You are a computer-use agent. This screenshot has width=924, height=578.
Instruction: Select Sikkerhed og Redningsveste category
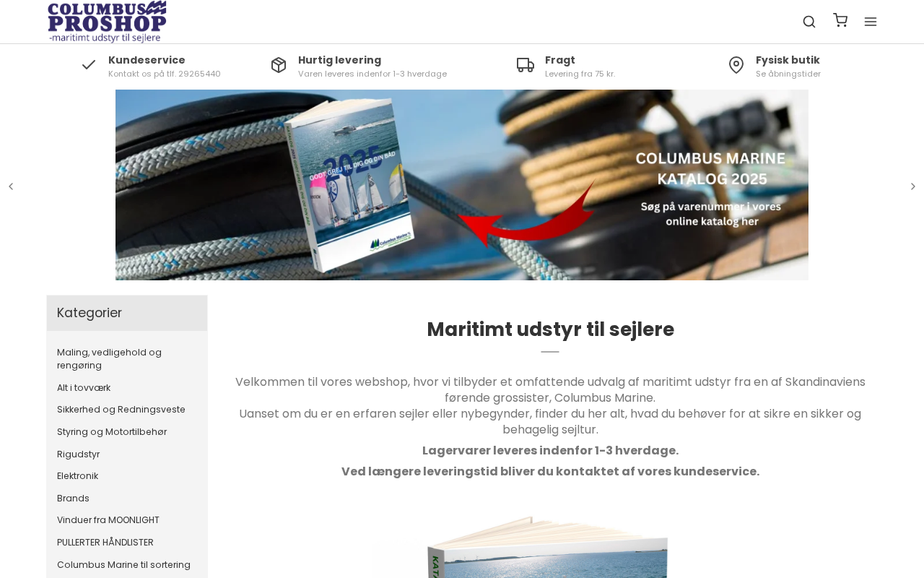pyautogui.click(x=121, y=410)
